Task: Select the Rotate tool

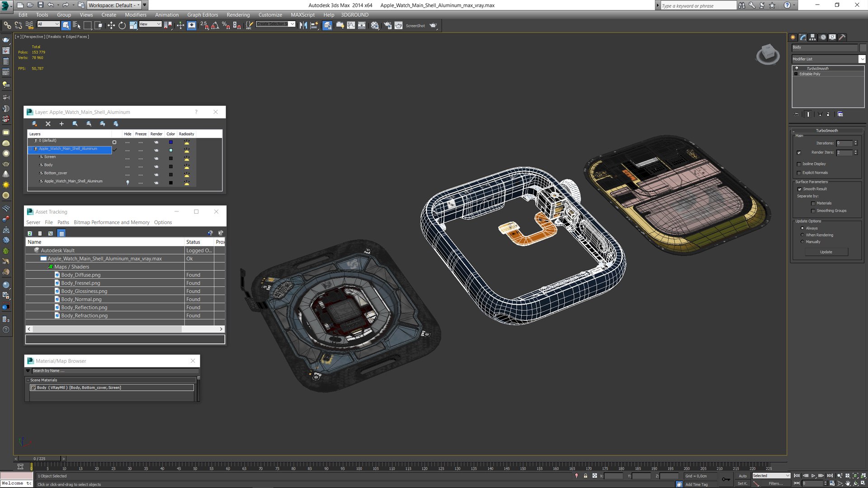Action: (122, 25)
